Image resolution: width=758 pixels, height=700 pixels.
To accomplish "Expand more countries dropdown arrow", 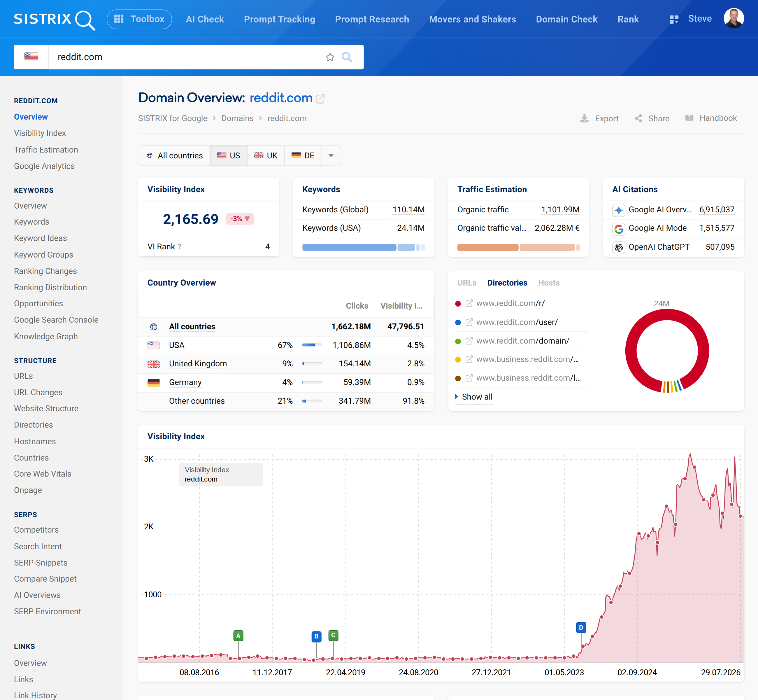I will coord(331,156).
